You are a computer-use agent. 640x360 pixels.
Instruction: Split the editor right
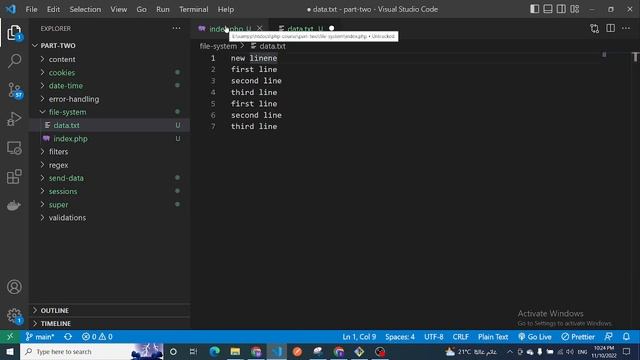pos(610,28)
